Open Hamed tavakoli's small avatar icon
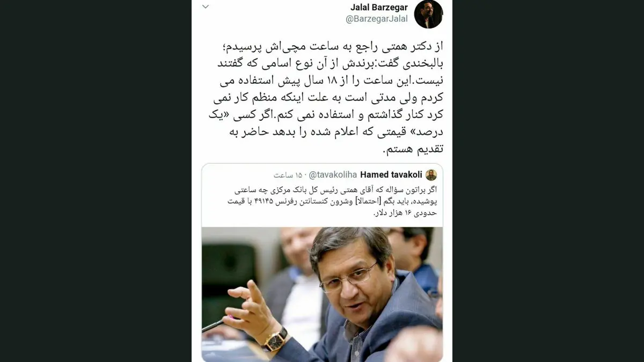 (431, 175)
